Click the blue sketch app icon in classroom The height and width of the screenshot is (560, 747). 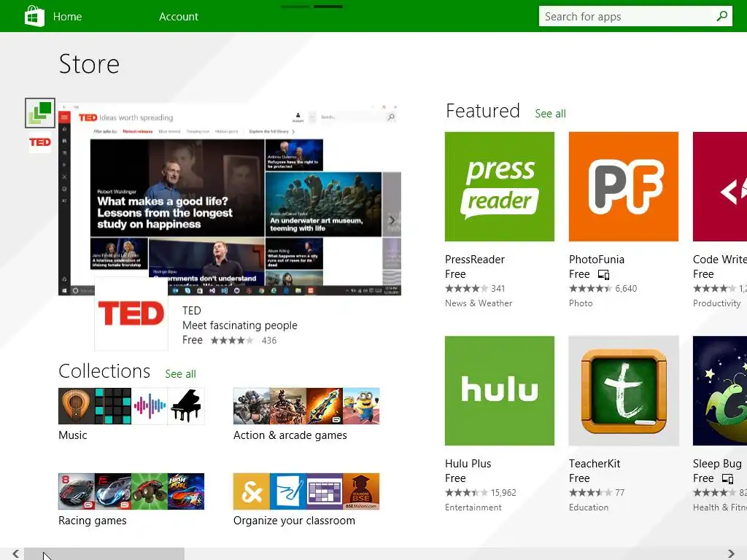click(x=287, y=491)
